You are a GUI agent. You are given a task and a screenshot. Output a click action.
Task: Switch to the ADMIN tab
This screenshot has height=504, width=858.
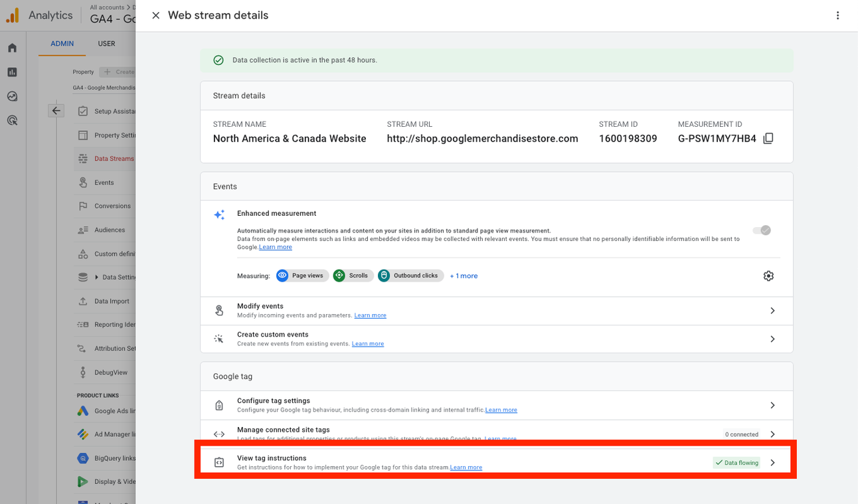62,44
